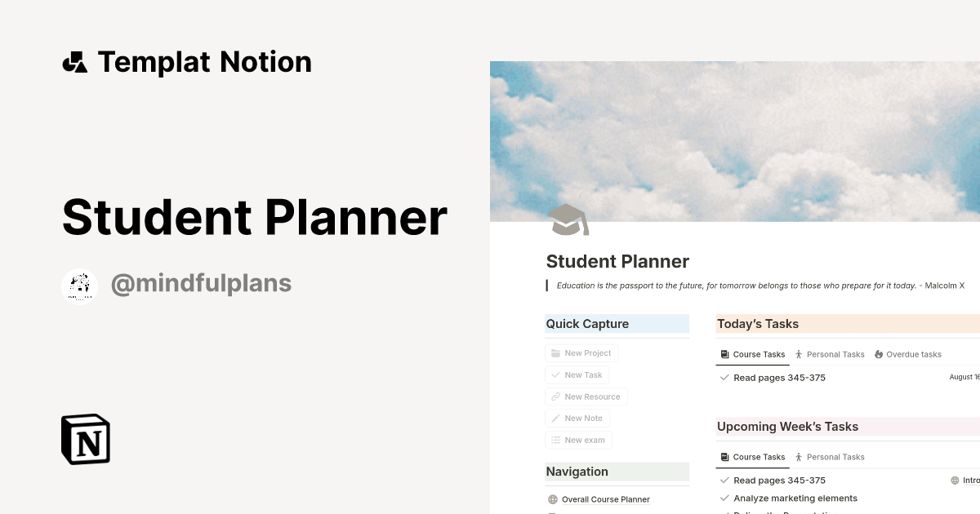Select the Templat Notion logo icon
The height and width of the screenshot is (514, 980).
(74, 61)
